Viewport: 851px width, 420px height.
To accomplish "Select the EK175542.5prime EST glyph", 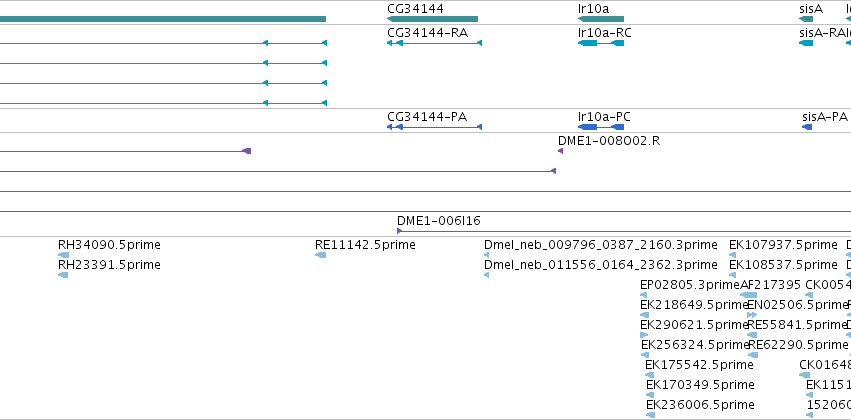I will 650,376.
